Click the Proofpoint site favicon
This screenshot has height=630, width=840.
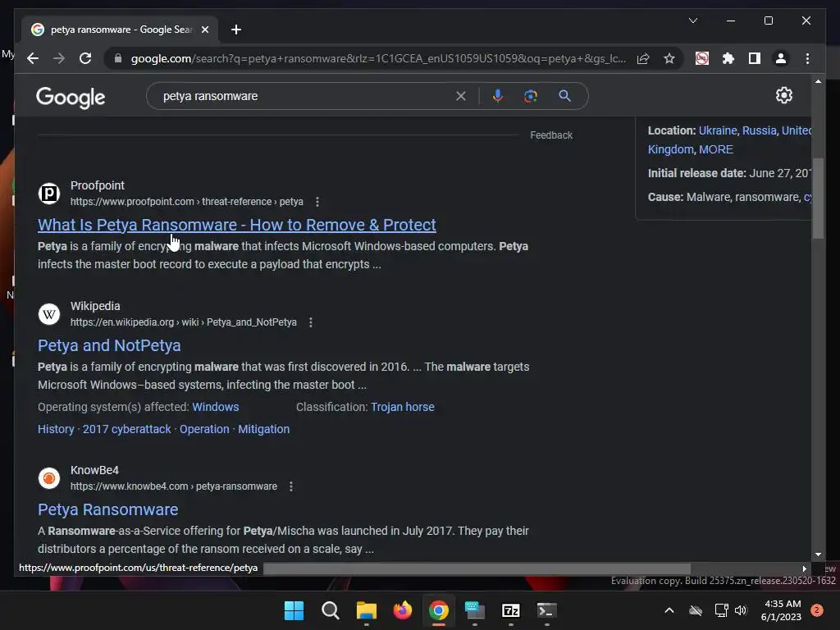pyautogui.click(x=49, y=193)
